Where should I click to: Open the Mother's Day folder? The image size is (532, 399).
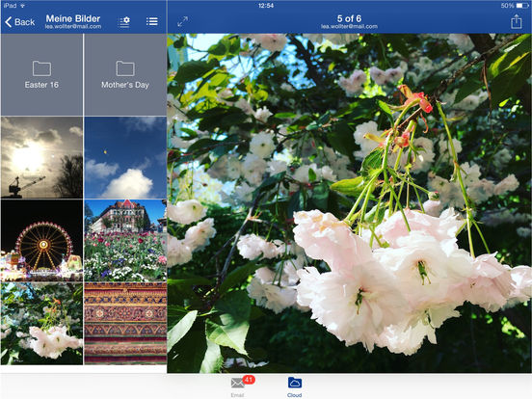125,75
